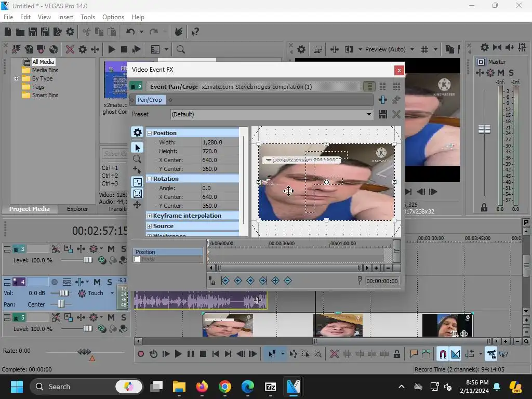Open the Preview (Auto) quality dropdown
Screen dimensions: 532x399
[412, 49]
